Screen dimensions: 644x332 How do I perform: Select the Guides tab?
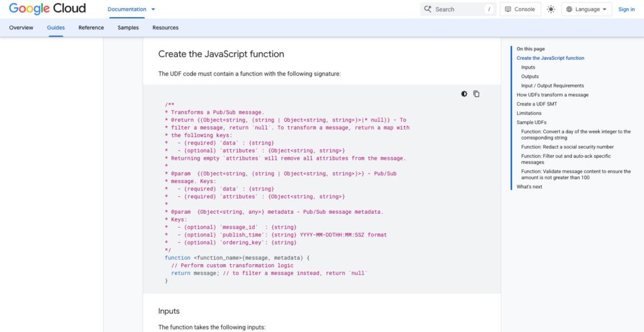click(56, 28)
